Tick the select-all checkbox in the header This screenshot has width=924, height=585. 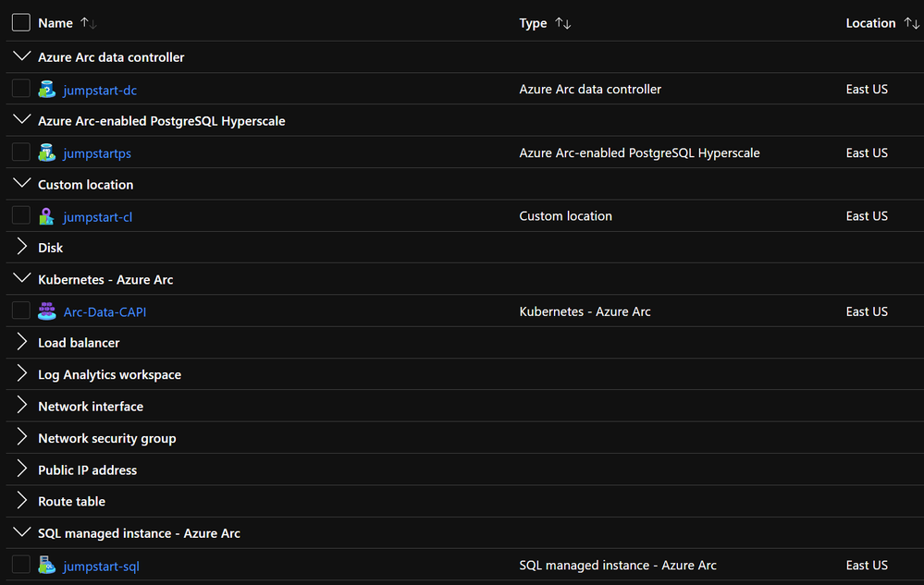click(21, 22)
